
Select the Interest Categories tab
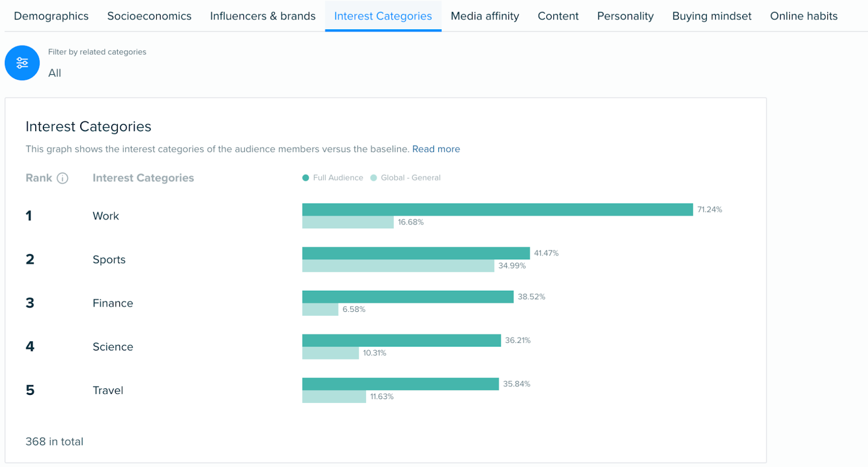pyautogui.click(x=383, y=16)
